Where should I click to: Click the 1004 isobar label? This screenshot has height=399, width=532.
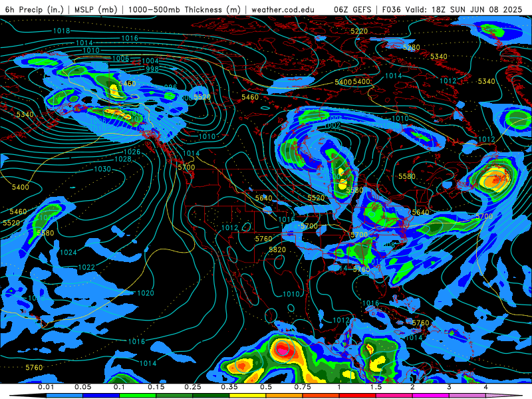click(x=150, y=61)
